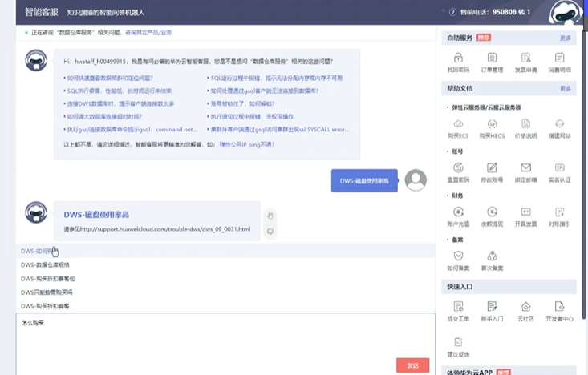Open the 账户充值 recharge icon
588x375 pixels.
[x=458, y=212]
